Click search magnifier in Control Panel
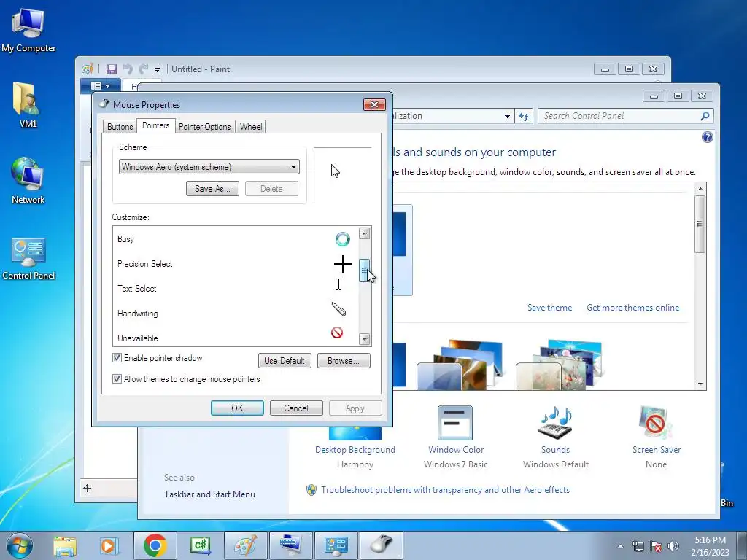Viewport: 747px width, 560px height. pyautogui.click(x=705, y=116)
